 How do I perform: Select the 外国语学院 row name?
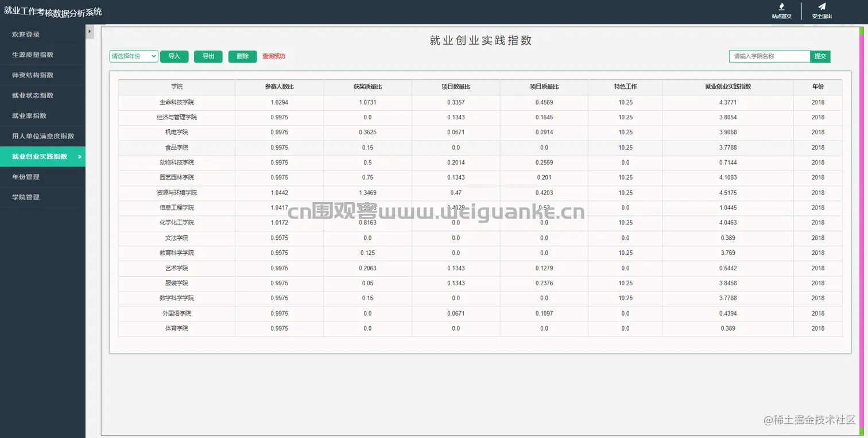point(177,313)
